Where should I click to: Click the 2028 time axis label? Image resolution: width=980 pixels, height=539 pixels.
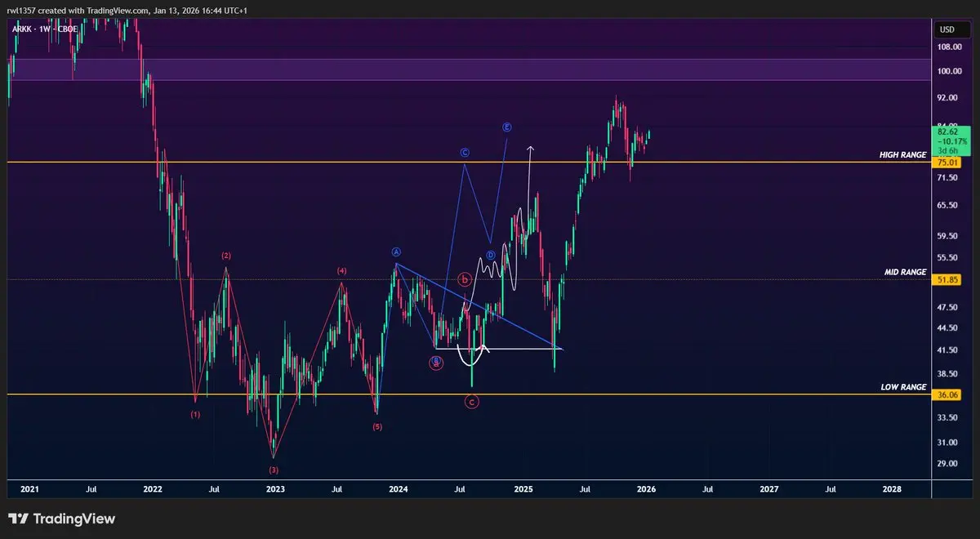click(x=892, y=489)
